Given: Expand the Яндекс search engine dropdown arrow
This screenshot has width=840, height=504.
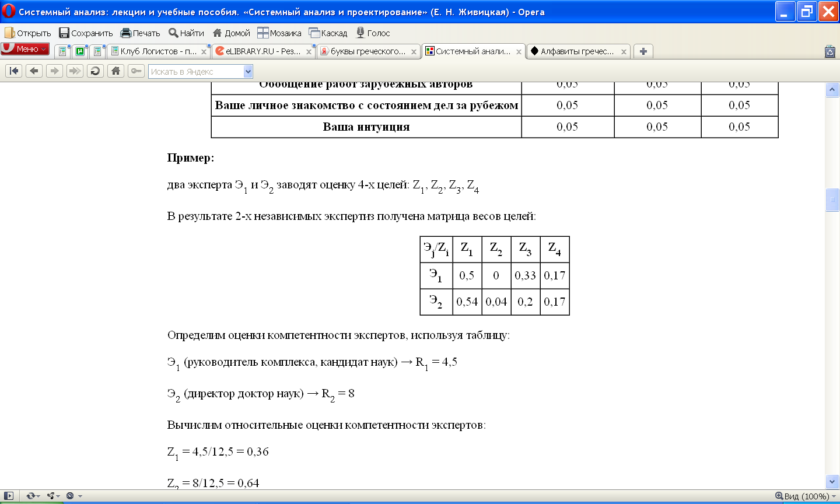Looking at the screenshot, I should pos(248,72).
